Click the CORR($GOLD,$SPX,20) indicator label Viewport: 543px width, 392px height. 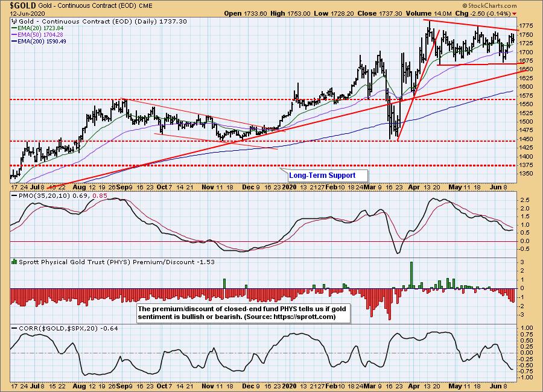(x=59, y=328)
